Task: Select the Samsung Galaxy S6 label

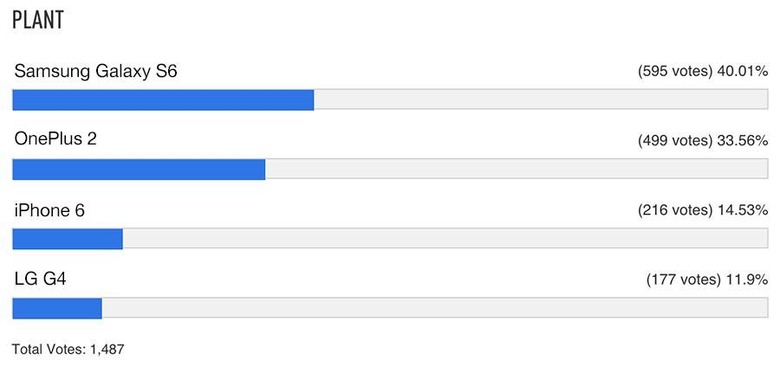Action: (x=96, y=72)
